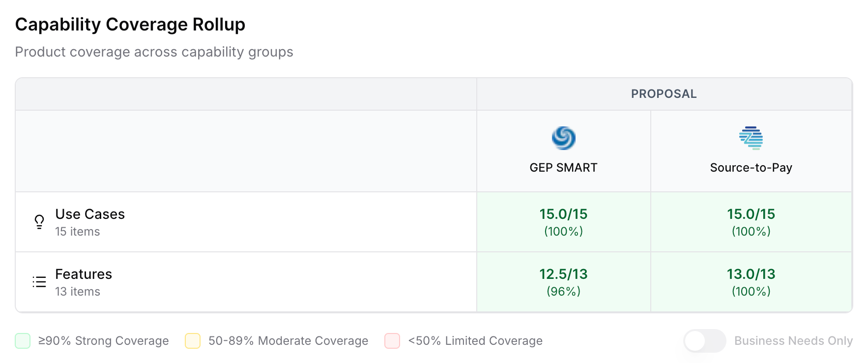The width and height of the screenshot is (868, 363).
Task: Open GEP SMART product column header
Action: pyautogui.click(x=563, y=168)
